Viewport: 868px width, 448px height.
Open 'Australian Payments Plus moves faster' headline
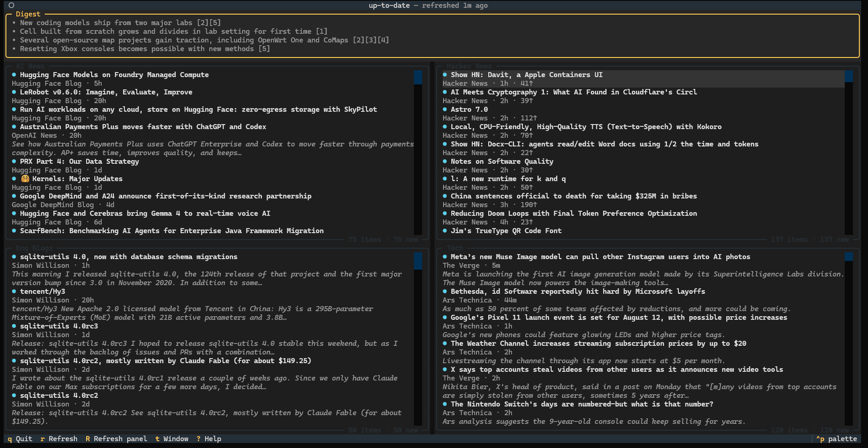click(143, 127)
